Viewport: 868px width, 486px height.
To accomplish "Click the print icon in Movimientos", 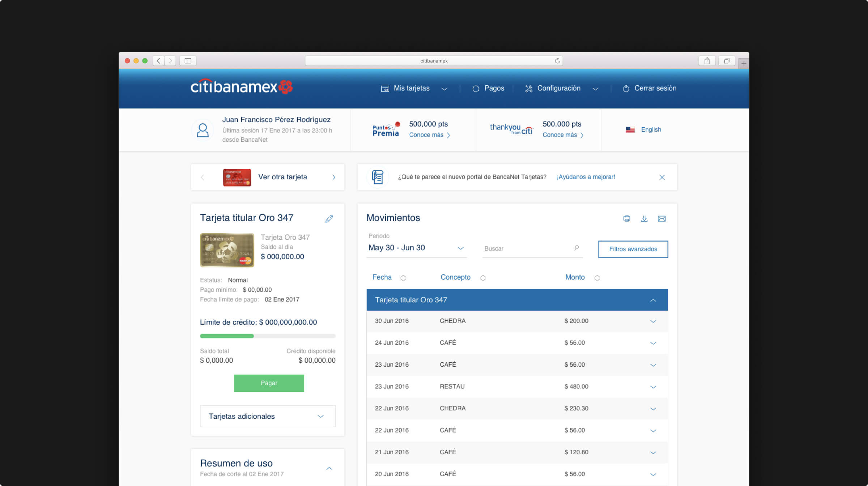I will tap(627, 218).
